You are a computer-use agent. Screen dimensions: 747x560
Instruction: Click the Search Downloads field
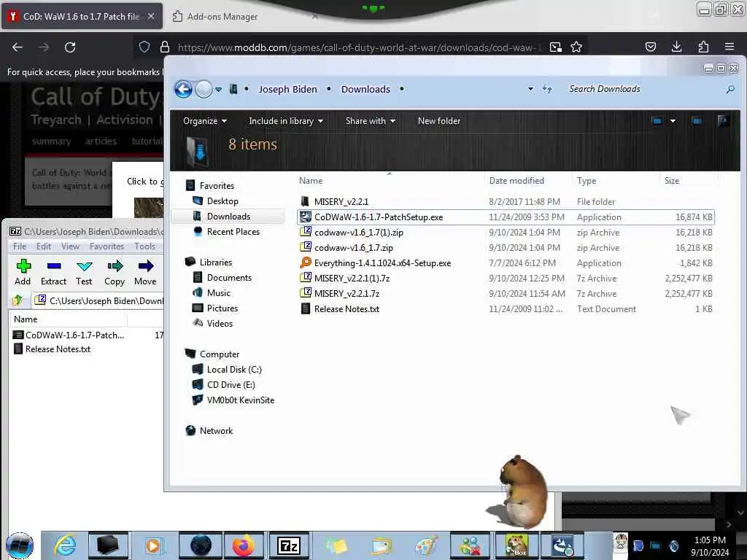click(x=643, y=89)
